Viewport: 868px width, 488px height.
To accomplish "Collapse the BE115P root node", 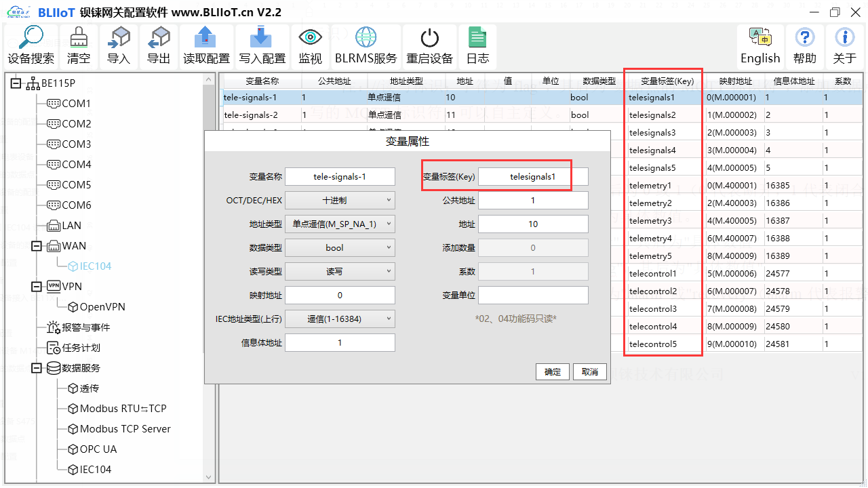I will point(16,83).
